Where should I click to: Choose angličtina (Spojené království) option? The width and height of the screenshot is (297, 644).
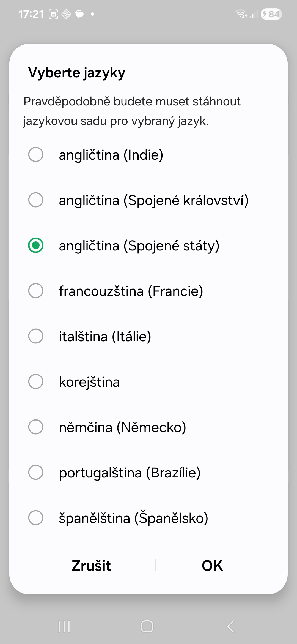pyautogui.click(x=36, y=200)
